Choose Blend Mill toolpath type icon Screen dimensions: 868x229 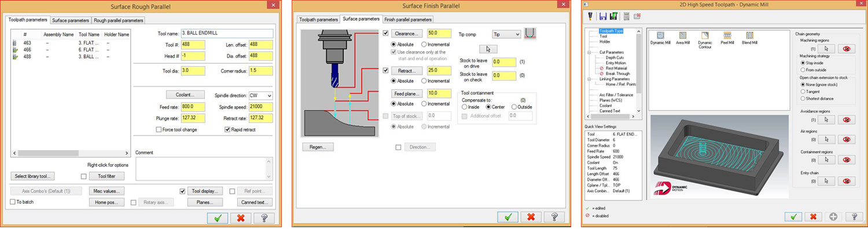pyautogui.click(x=750, y=35)
